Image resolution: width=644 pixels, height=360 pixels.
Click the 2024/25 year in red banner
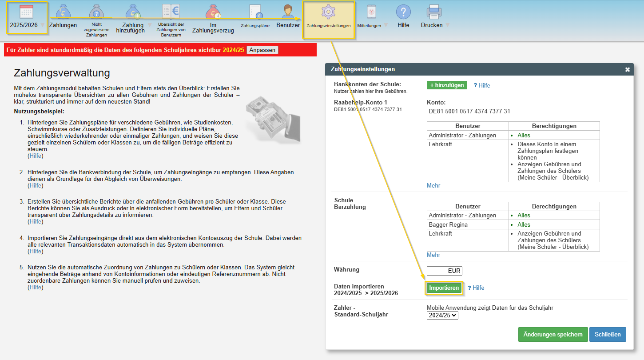(234, 50)
